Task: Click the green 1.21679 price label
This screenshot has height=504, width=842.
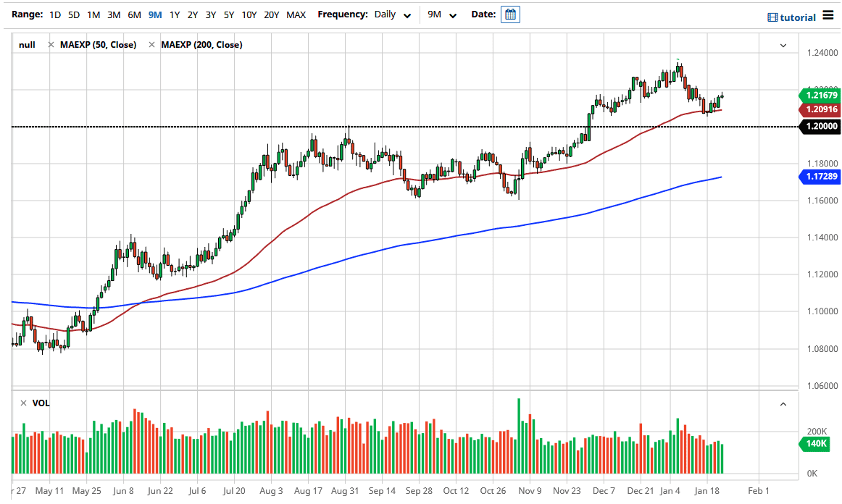Action: pyautogui.click(x=820, y=95)
